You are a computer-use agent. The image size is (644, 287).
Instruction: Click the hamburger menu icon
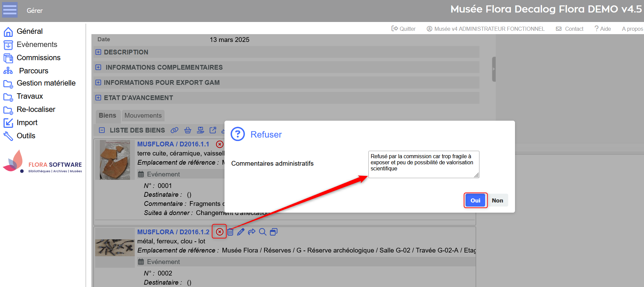[x=10, y=10]
